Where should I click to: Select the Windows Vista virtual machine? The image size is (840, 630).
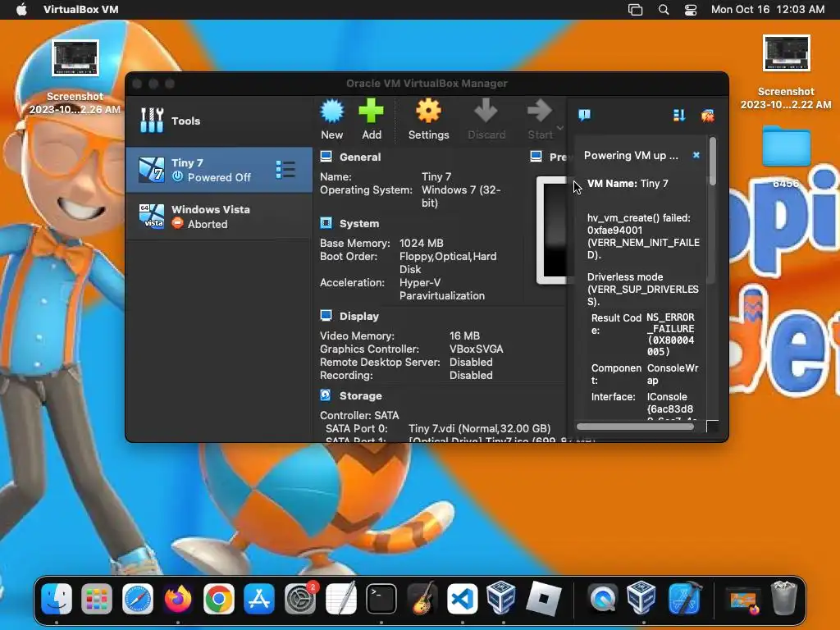pos(218,217)
